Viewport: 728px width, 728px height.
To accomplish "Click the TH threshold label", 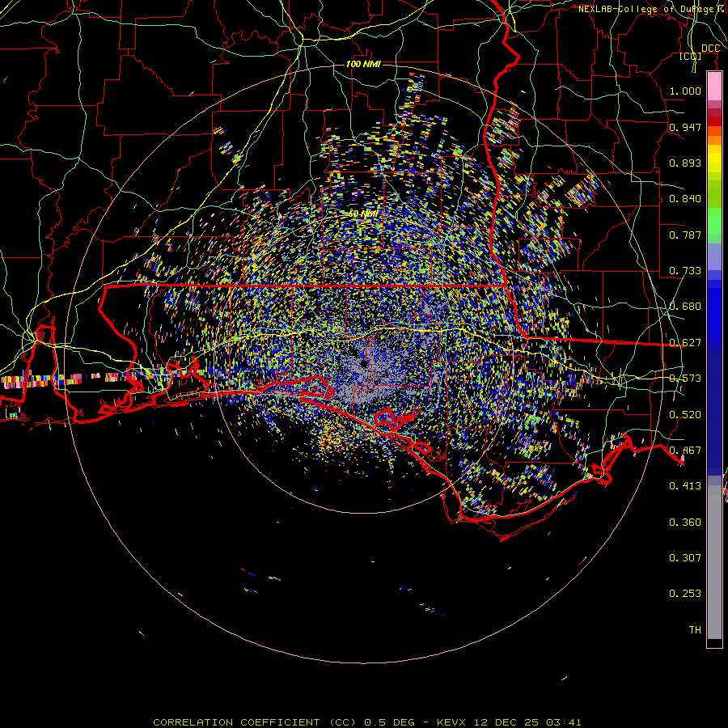I will tap(695, 630).
